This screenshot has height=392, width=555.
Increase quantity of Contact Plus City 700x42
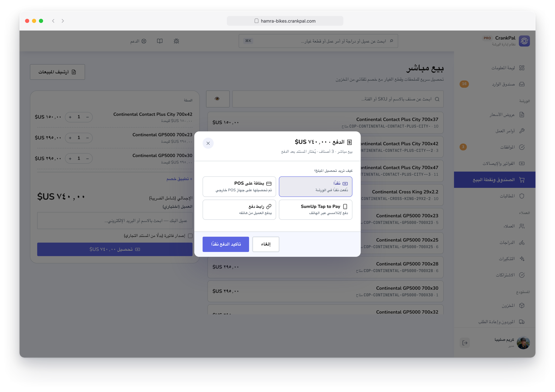(70, 117)
